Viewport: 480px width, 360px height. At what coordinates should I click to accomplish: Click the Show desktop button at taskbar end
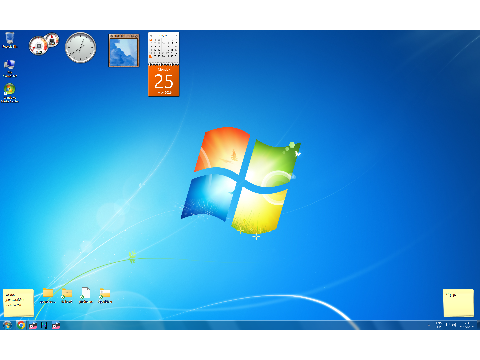(x=478, y=325)
